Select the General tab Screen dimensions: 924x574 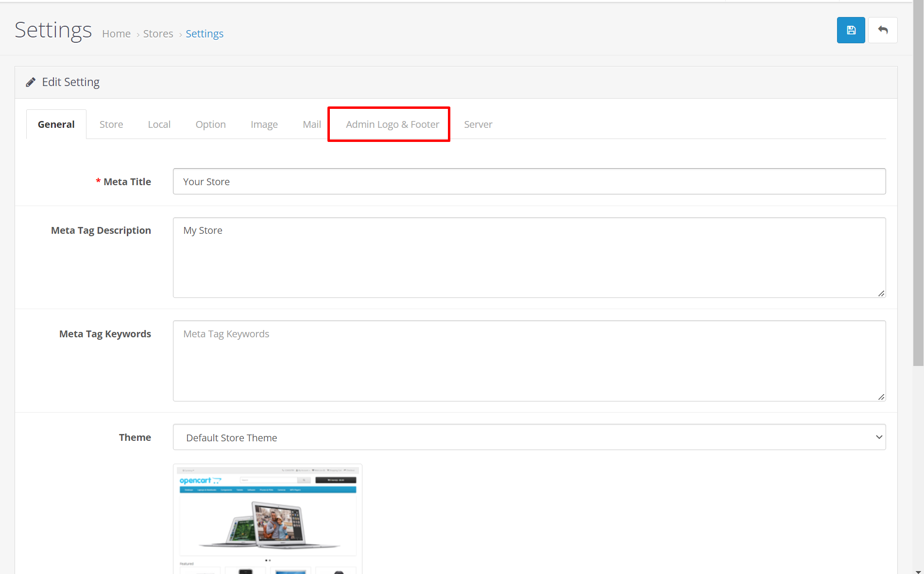click(56, 124)
